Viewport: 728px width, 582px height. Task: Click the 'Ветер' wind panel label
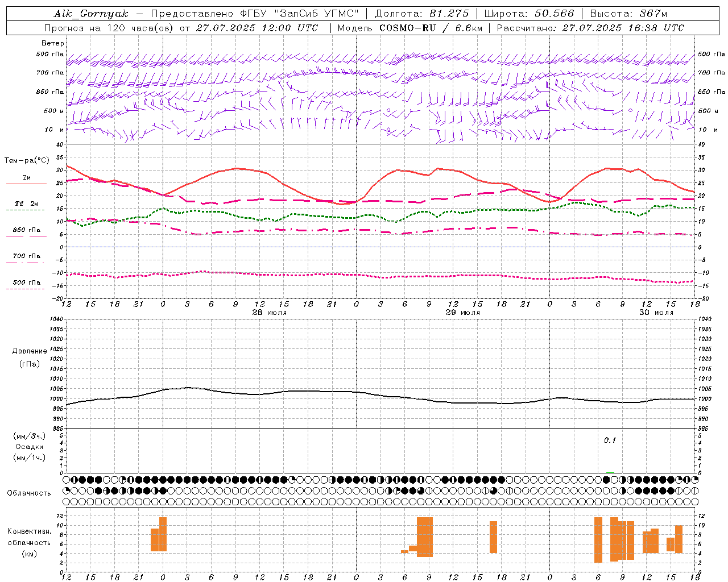pyautogui.click(x=53, y=43)
